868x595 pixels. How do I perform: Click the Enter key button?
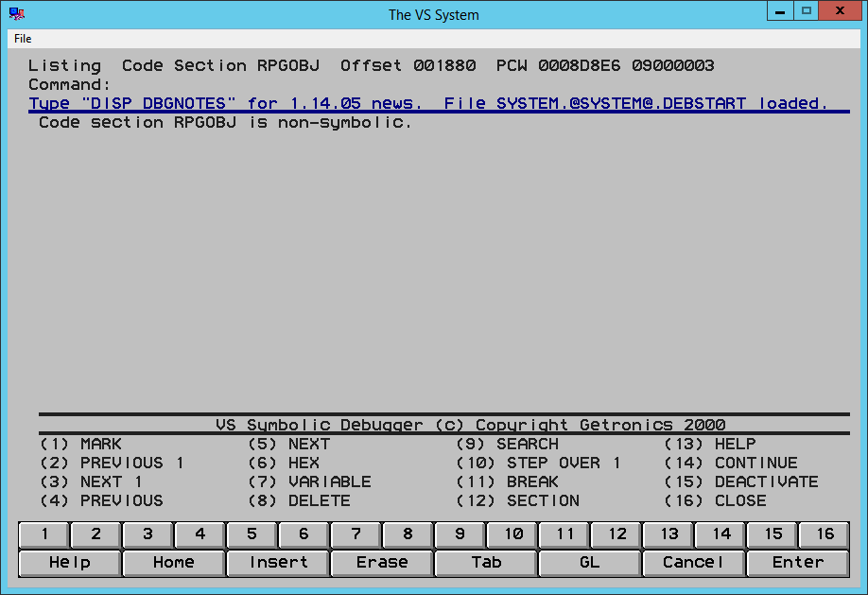tap(798, 563)
